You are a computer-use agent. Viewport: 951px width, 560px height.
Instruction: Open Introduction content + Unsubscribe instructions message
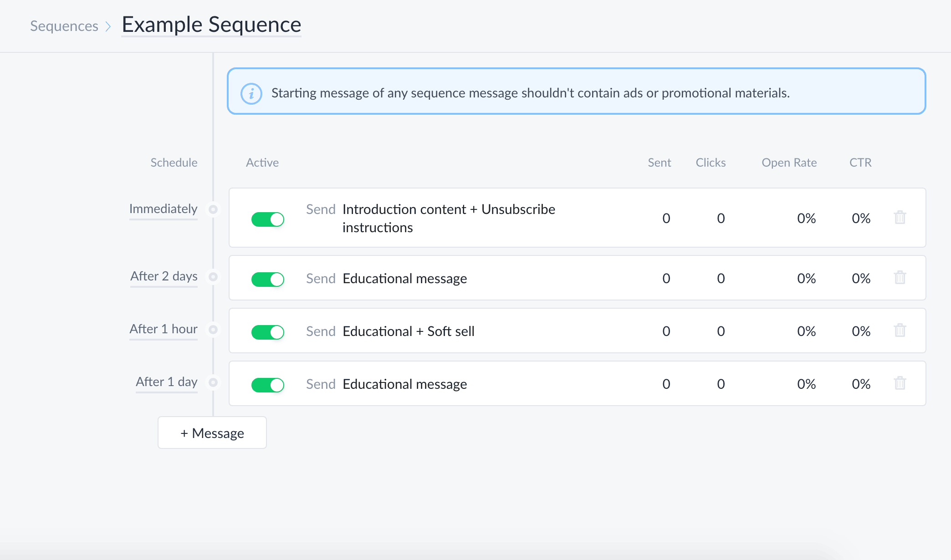pos(449,218)
